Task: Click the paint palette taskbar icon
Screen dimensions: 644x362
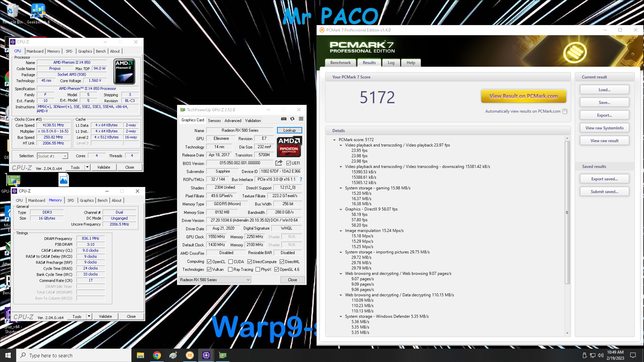Action: point(173,355)
